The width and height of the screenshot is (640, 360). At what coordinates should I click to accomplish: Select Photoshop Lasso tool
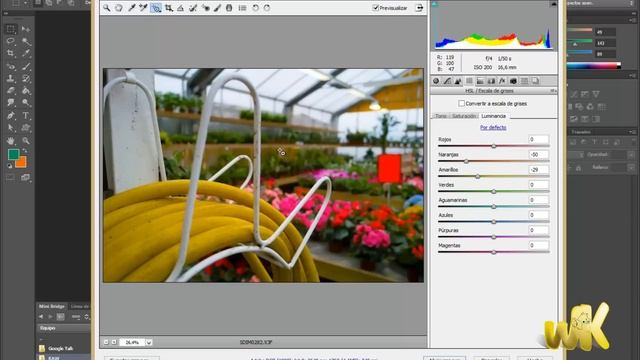[x=11, y=41]
